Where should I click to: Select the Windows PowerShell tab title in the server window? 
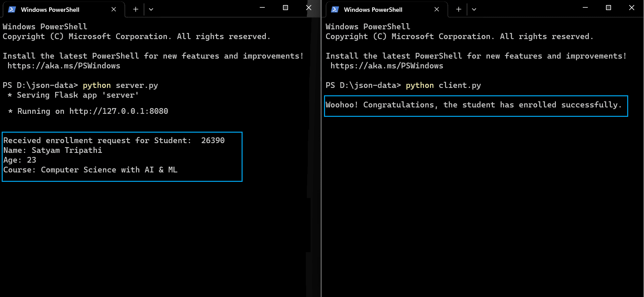click(50, 10)
